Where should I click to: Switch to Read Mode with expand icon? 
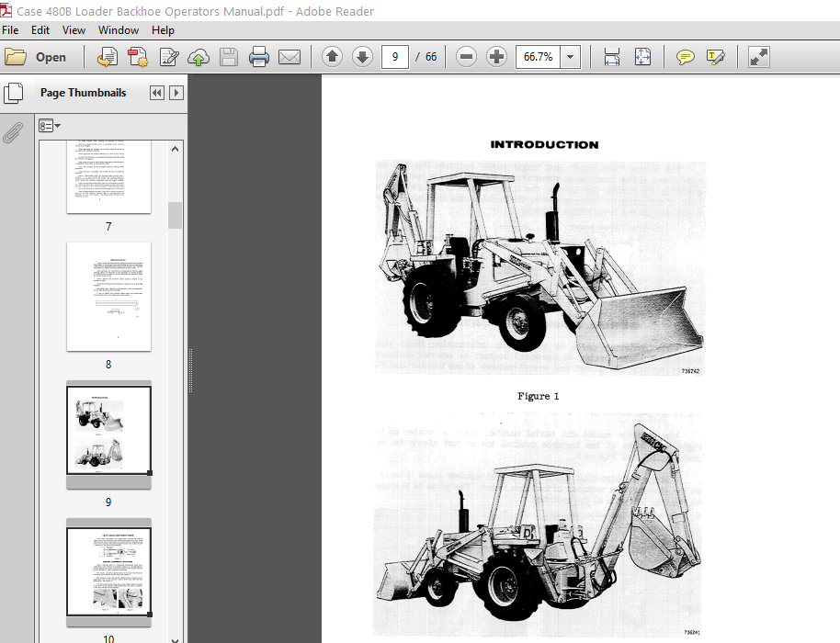(x=759, y=57)
